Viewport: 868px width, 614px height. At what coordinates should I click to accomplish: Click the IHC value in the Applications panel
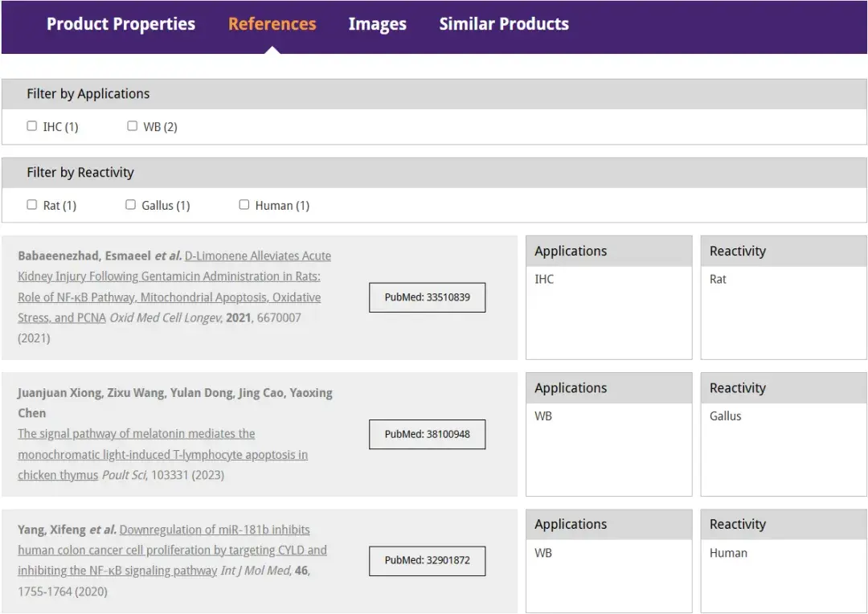(544, 280)
